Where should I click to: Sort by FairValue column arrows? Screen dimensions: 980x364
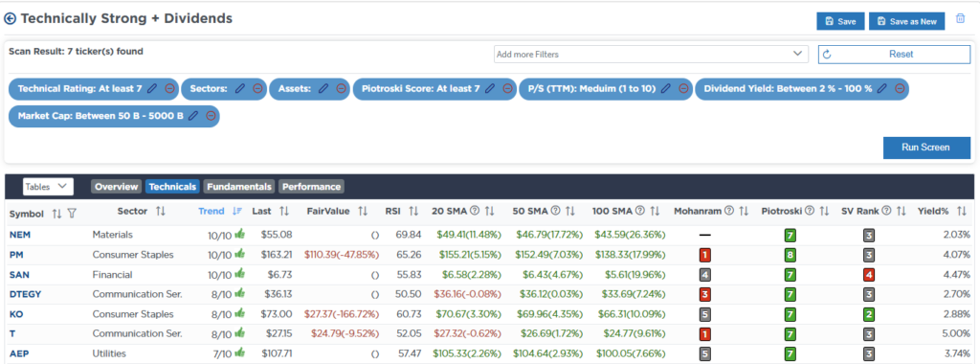pos(363,212)
